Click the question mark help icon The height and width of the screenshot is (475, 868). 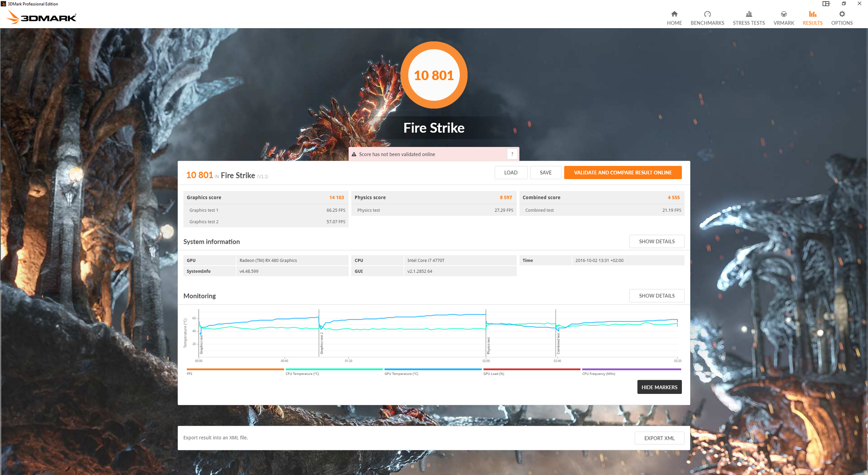click(x=512, y=154)
